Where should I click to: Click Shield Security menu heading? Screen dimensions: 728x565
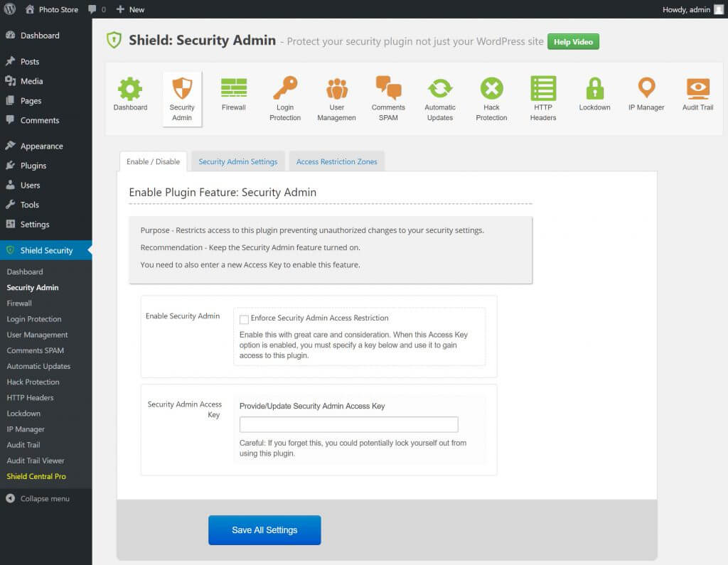tap(46, 250)
